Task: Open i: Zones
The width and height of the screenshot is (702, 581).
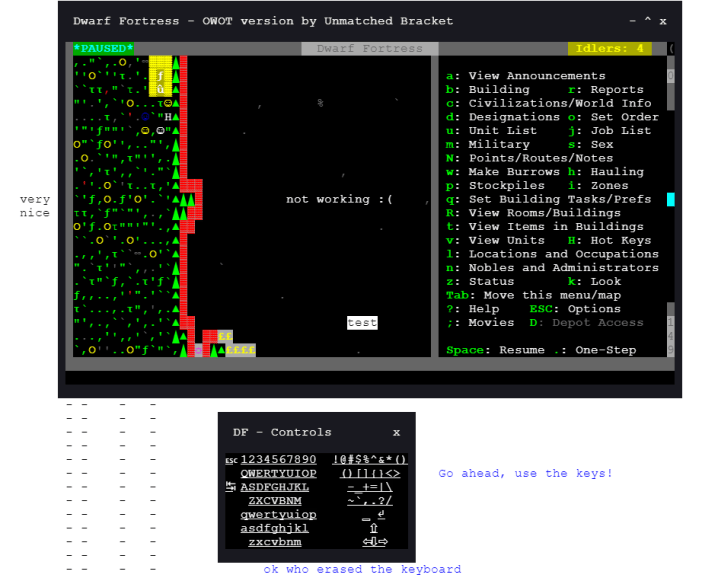Action: 598,185
